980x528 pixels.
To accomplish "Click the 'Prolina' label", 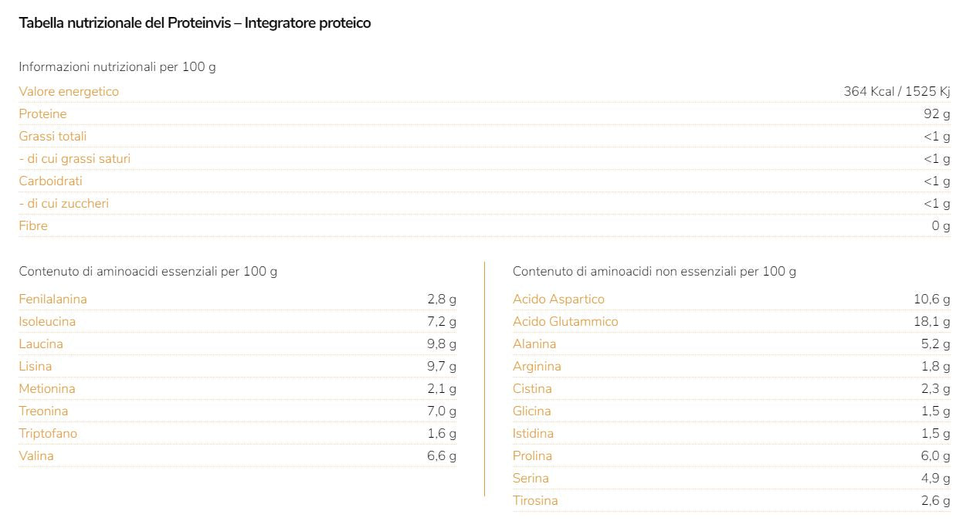I will pyautogui.click(x=532, y=455).
